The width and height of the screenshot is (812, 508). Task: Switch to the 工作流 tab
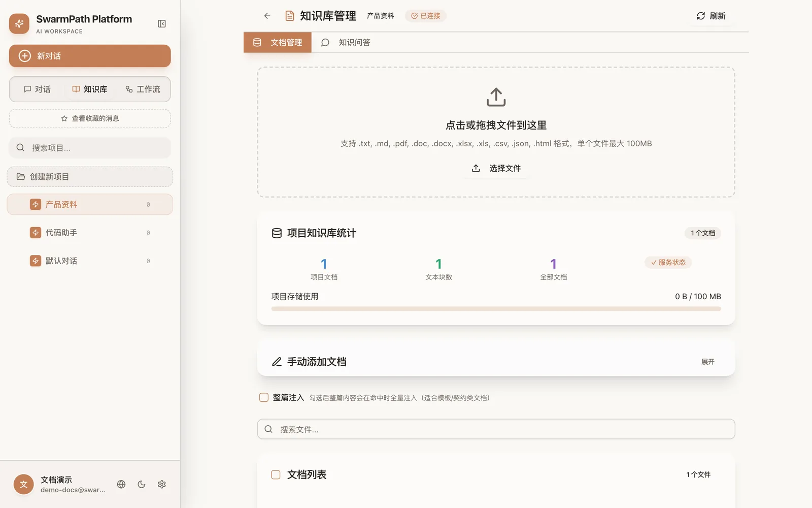[143, 89]
